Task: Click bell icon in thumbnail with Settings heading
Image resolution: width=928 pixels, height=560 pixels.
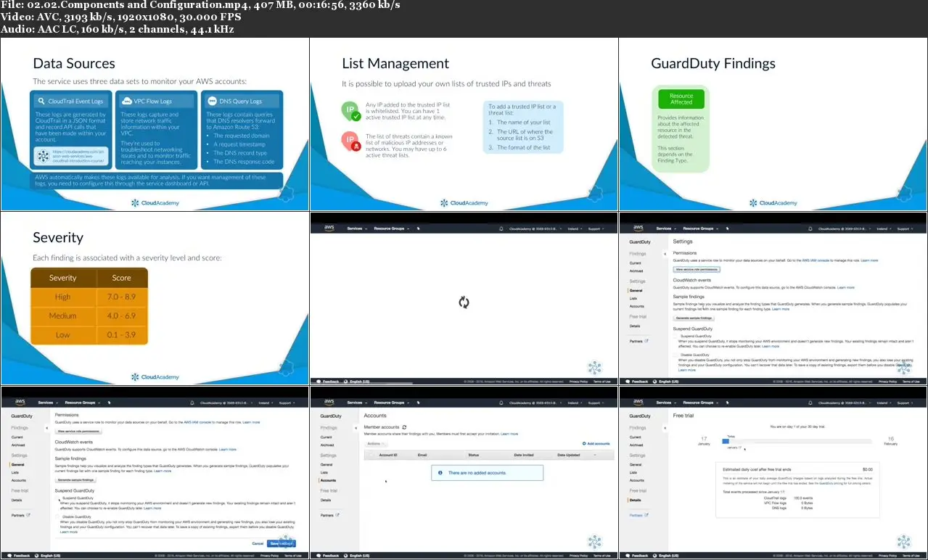Action: tap(810, 228)
